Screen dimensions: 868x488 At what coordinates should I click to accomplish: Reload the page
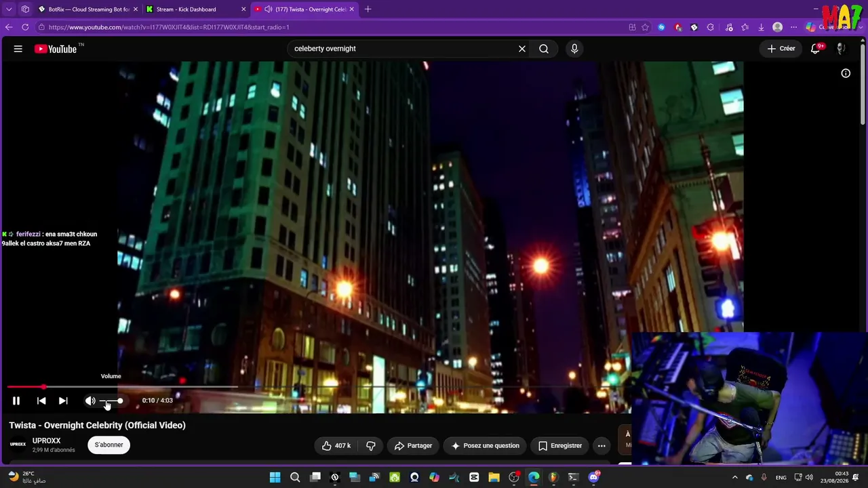(25, 27)
